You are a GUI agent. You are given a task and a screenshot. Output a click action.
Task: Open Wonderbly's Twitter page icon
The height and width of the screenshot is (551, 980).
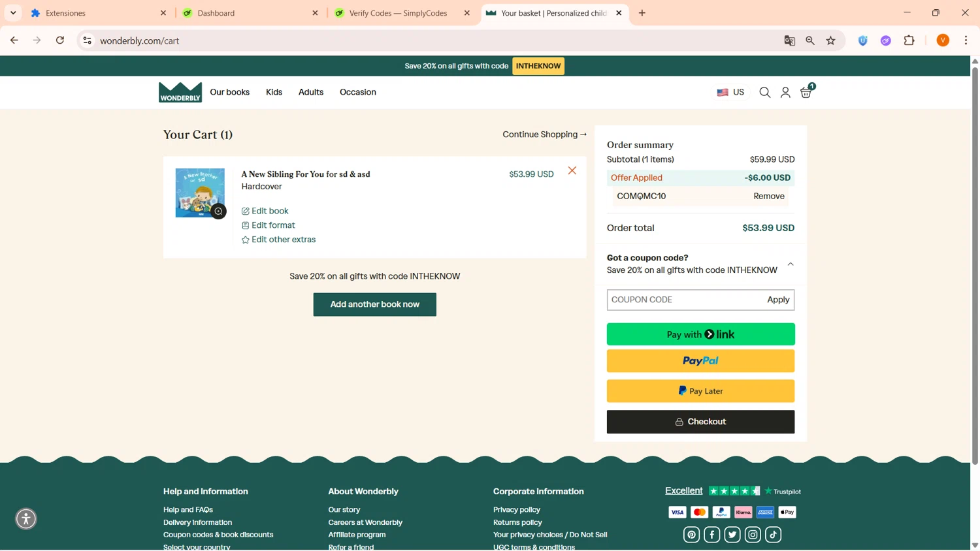click(x=732, y=535)
